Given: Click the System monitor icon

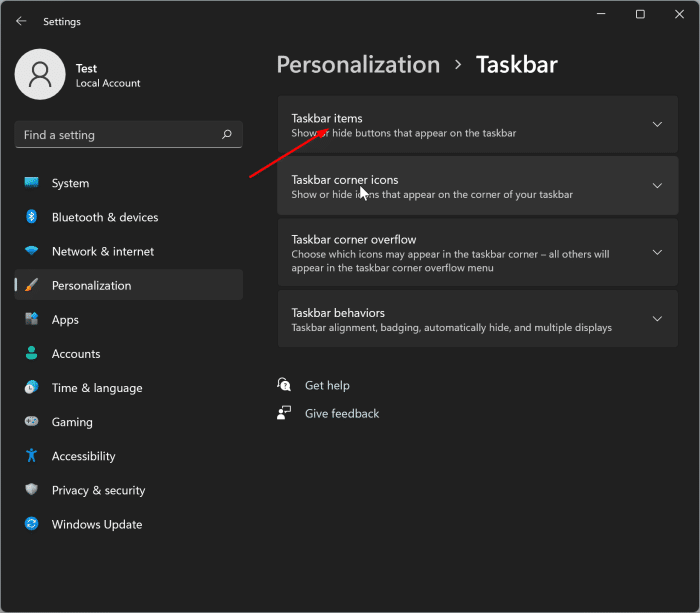Looking at the screenshot, I should pos(31,183).
